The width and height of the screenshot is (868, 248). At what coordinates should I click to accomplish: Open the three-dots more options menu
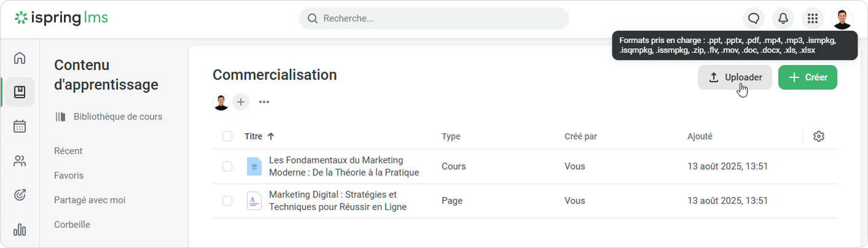point(264,102)
